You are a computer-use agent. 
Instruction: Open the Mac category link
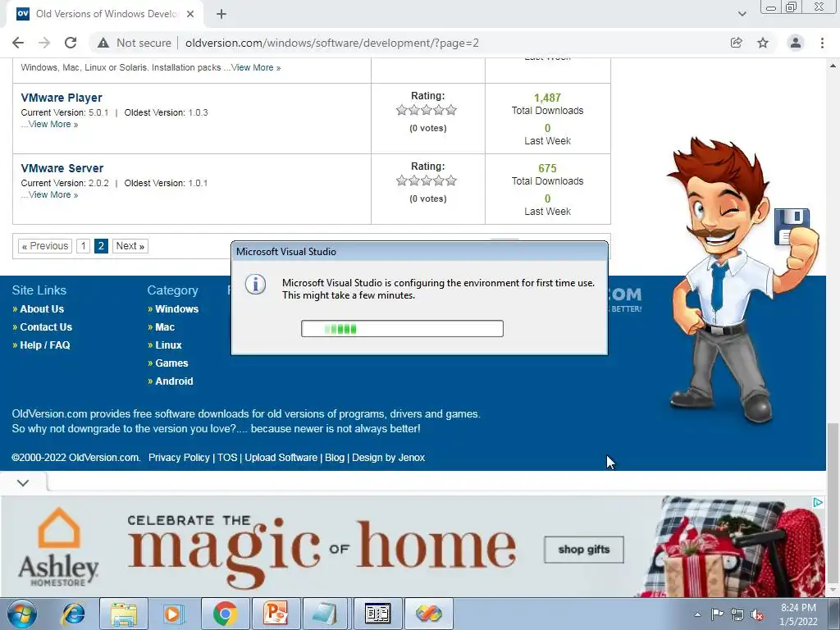[165, 327]
